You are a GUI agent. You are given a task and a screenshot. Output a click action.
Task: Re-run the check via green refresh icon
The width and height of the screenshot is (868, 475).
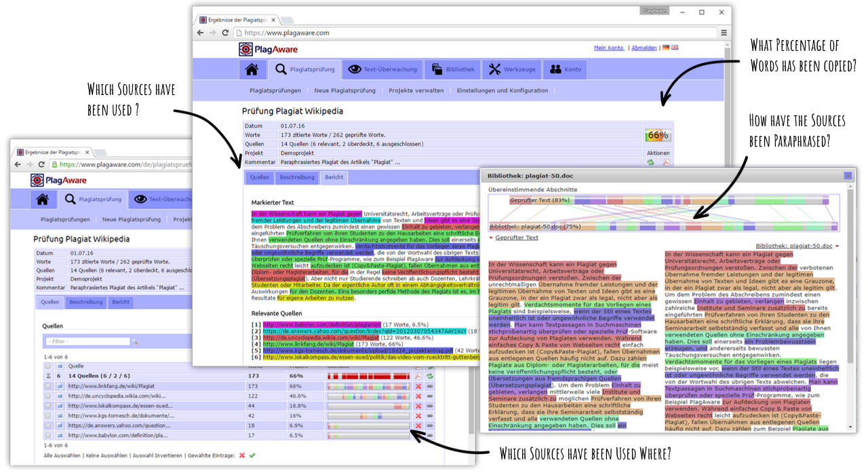[651, 162]
